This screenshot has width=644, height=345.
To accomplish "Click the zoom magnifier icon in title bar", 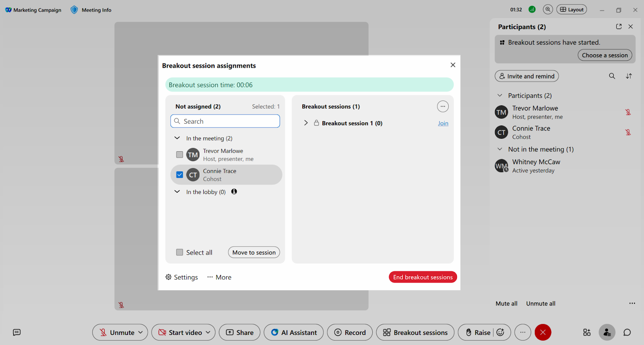I will click(548, 9).
